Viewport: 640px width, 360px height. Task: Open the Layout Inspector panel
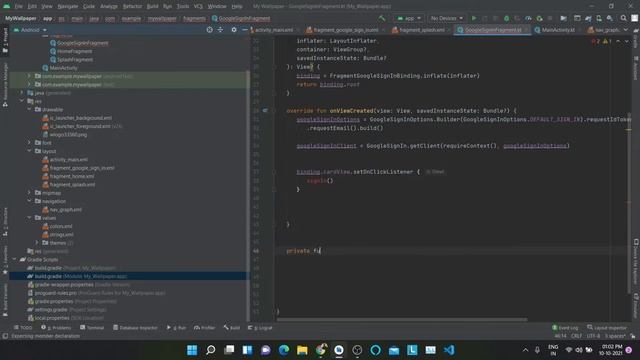pyautogui.click(x=607, y=327)
